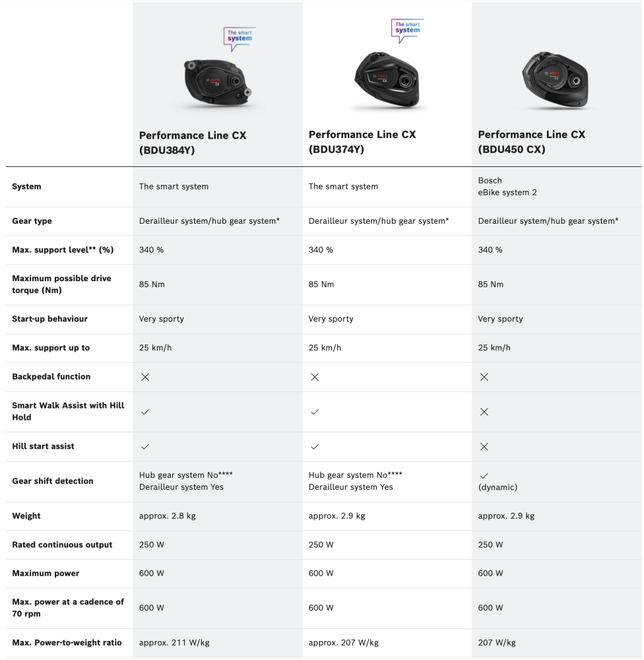Click the Smart Walk Assist checkmark for BDU384Y
This screenshot has height=660, width=644.
click(145, 412)
